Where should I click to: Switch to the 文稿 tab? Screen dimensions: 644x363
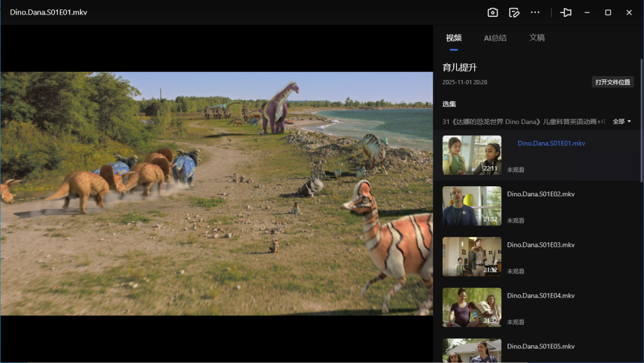[x=536, y=38]
